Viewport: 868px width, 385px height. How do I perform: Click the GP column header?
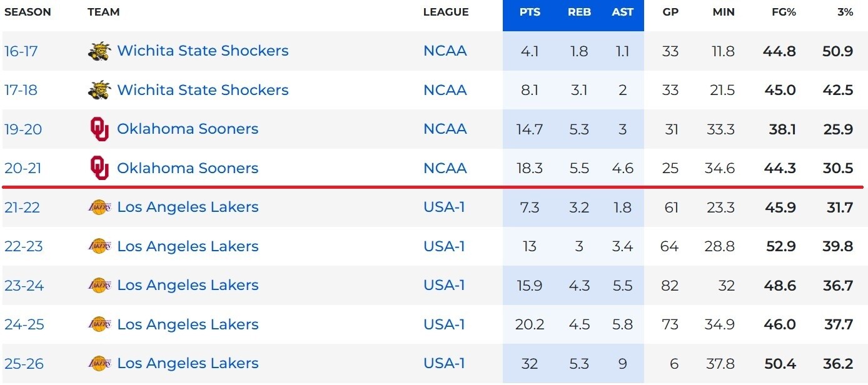point(670,12)
